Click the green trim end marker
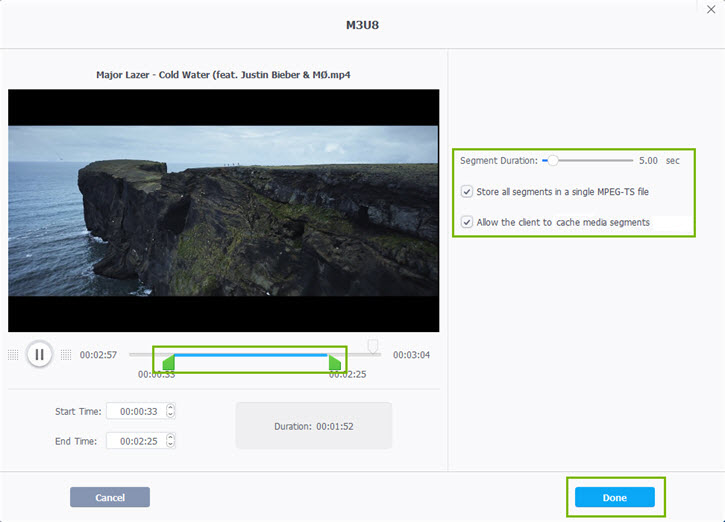The height and width of the screenshot is (522, 725). pyautogui.click(x=335, y=362)
